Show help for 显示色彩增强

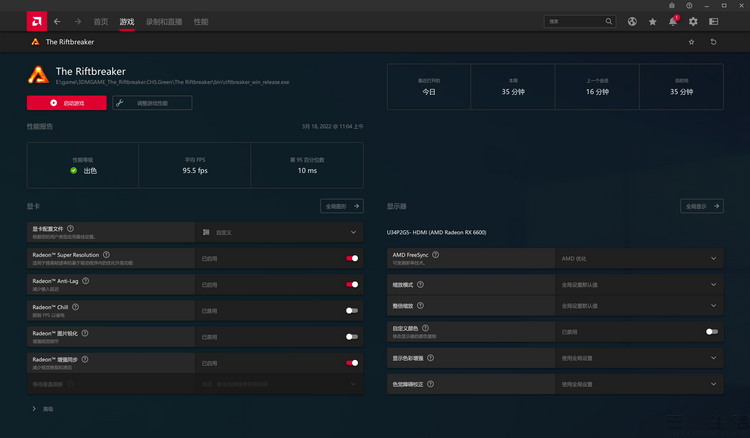(x=430, y=358)
